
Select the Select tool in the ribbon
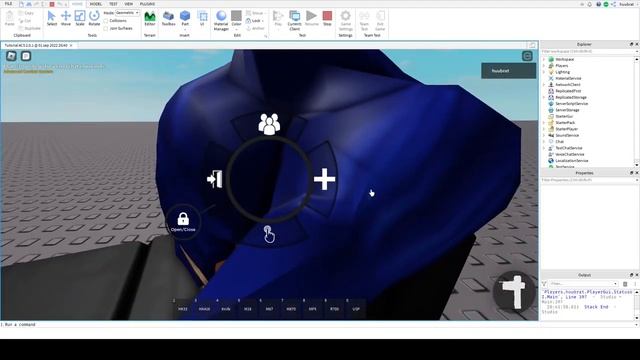(51, 18)
